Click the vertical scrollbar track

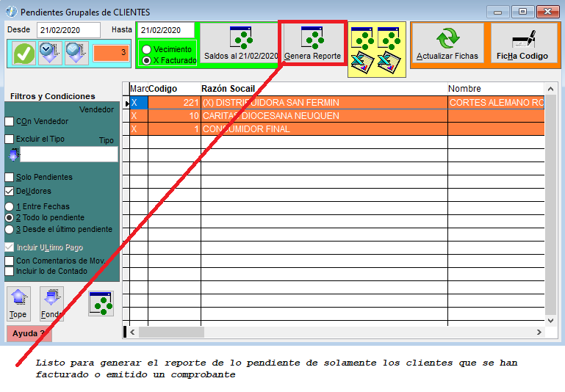point(550,206)
